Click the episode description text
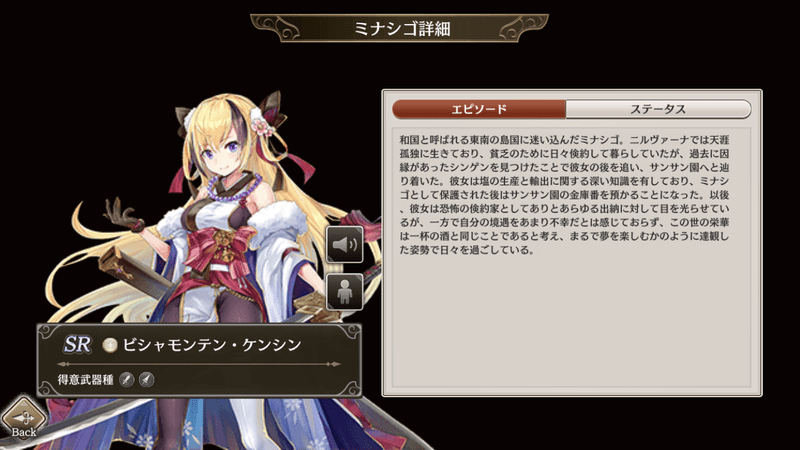 [x=564, y=194]
